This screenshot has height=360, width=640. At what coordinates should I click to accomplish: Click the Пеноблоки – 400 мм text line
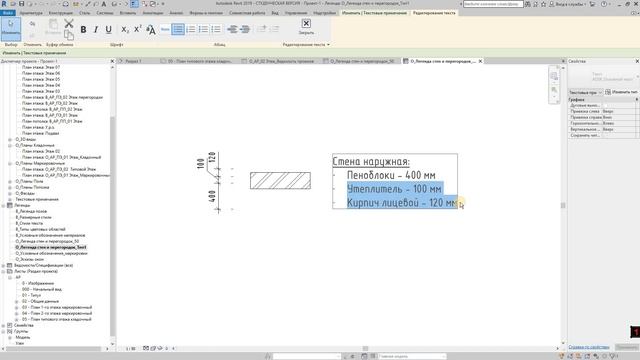click(x=391, y=176)
